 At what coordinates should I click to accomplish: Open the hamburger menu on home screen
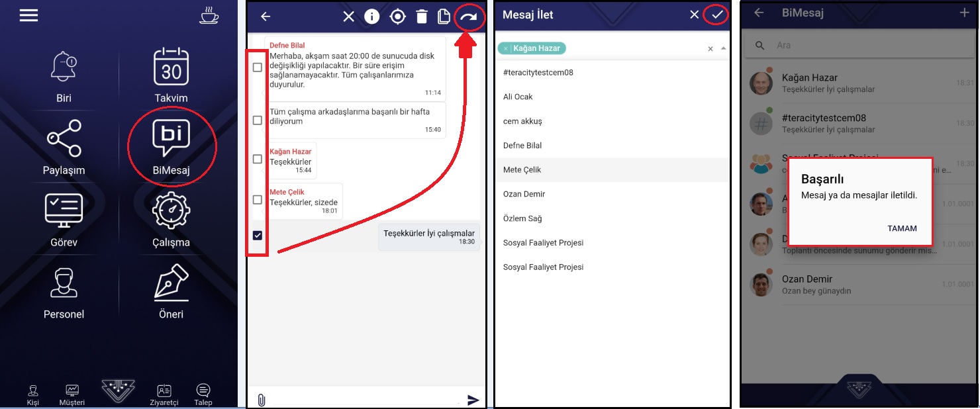[x=28, y=15]
